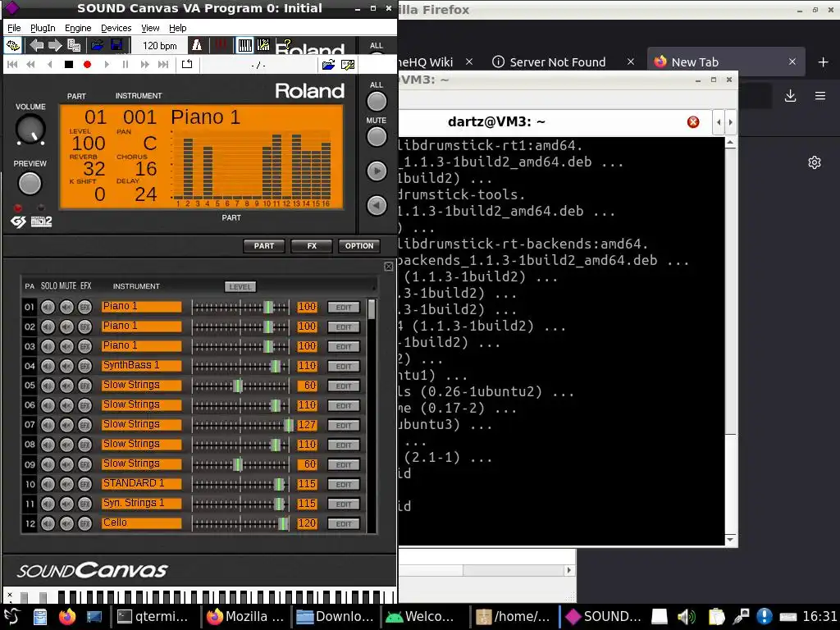Click the save bank floppy icon
840x630 pixels.
tap(116, 46)
